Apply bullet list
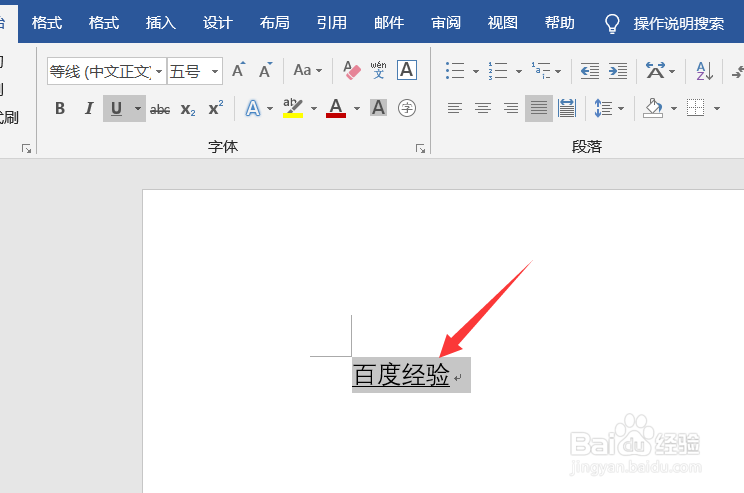 click(455, 71)
